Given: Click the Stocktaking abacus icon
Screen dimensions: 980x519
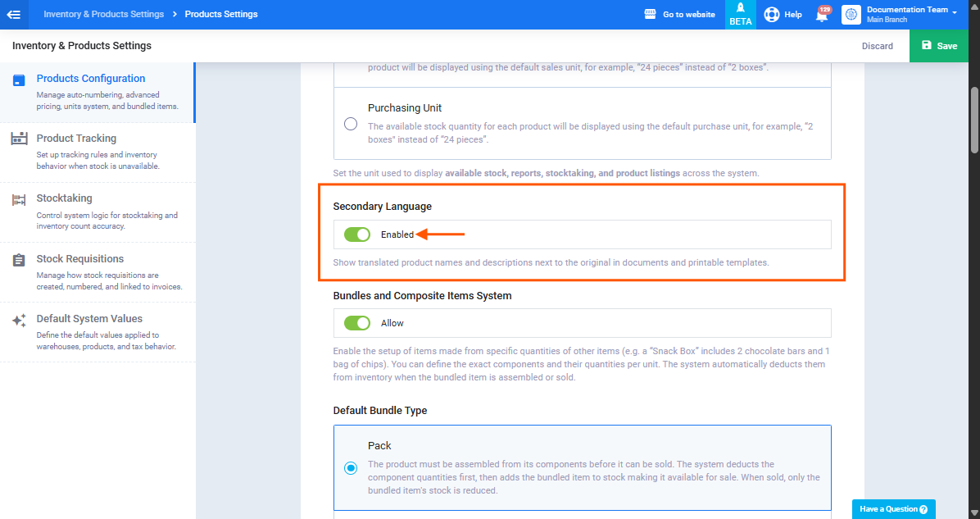Looking at the screenshot, I should pos(20,199).
